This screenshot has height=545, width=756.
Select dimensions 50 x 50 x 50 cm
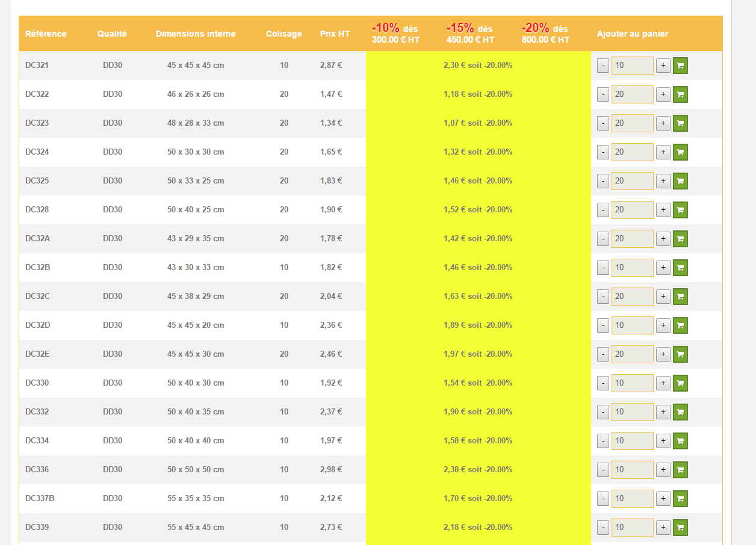pos(196,470)
